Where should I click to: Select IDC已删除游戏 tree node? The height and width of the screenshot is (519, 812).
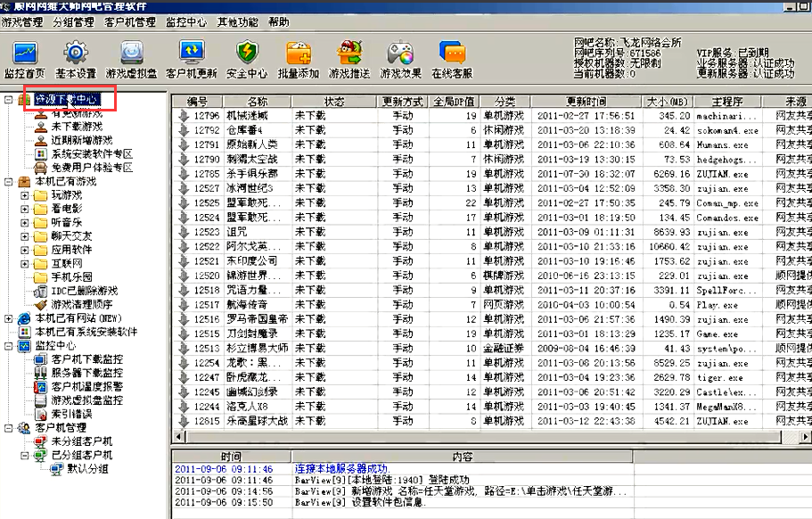[x=85, y=291]
